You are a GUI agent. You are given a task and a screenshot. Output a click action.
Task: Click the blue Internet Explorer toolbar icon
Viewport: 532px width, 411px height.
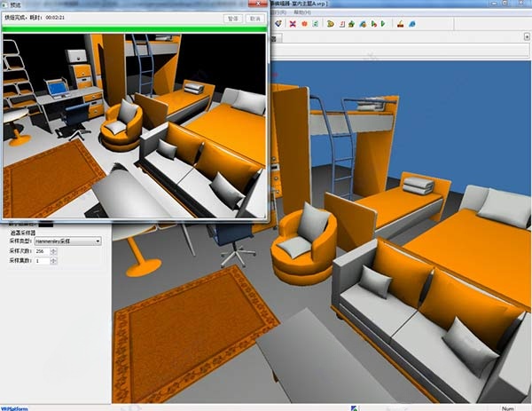412,24
